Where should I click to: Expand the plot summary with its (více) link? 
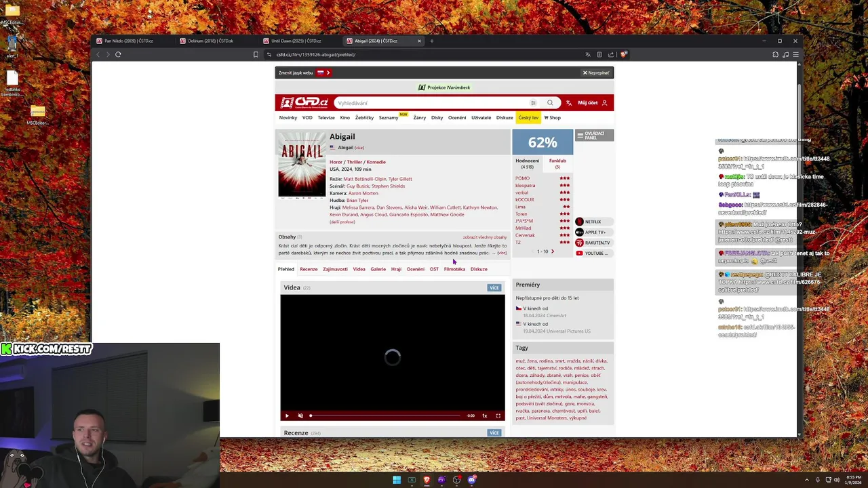[502, 253]
